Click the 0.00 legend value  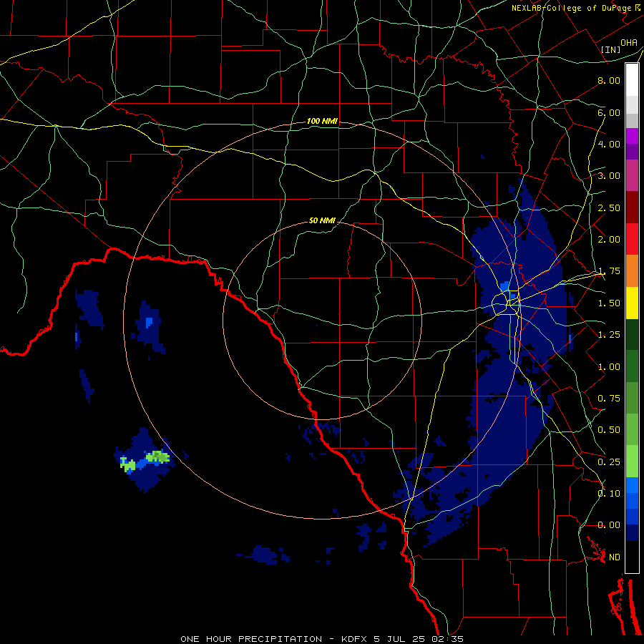tap(609, 525)
